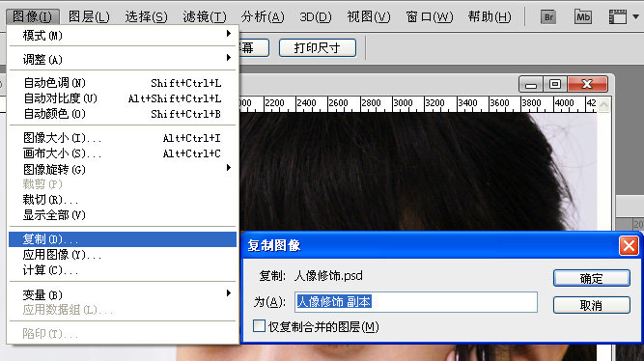Close the 复制图像 dialog
The image size is (644, 361).
click(629, 245)
